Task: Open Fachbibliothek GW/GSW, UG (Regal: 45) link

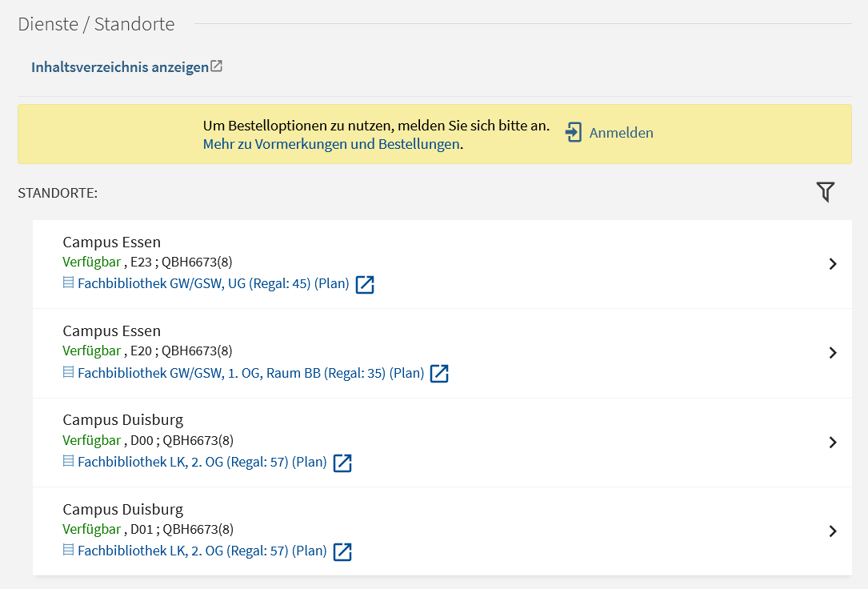Action: [x=213, y=284]
